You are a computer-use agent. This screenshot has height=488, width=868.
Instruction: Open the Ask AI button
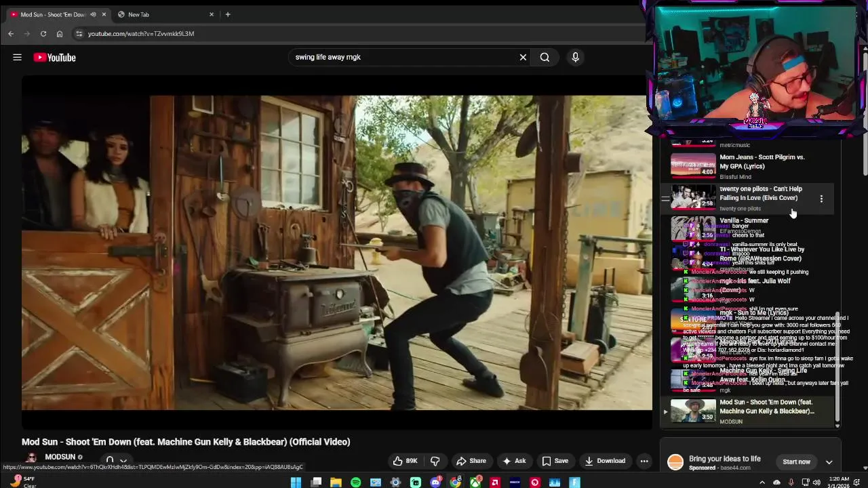[x=514, y=461]
